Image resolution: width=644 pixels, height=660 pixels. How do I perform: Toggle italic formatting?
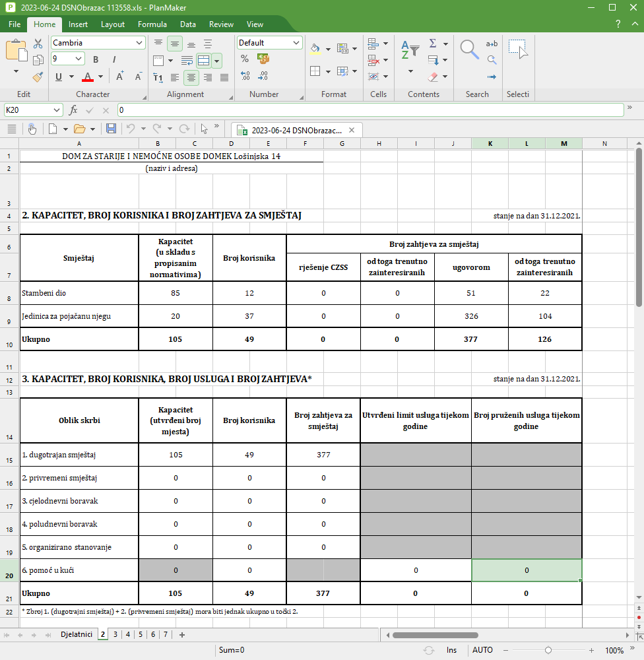coord(114,59)
